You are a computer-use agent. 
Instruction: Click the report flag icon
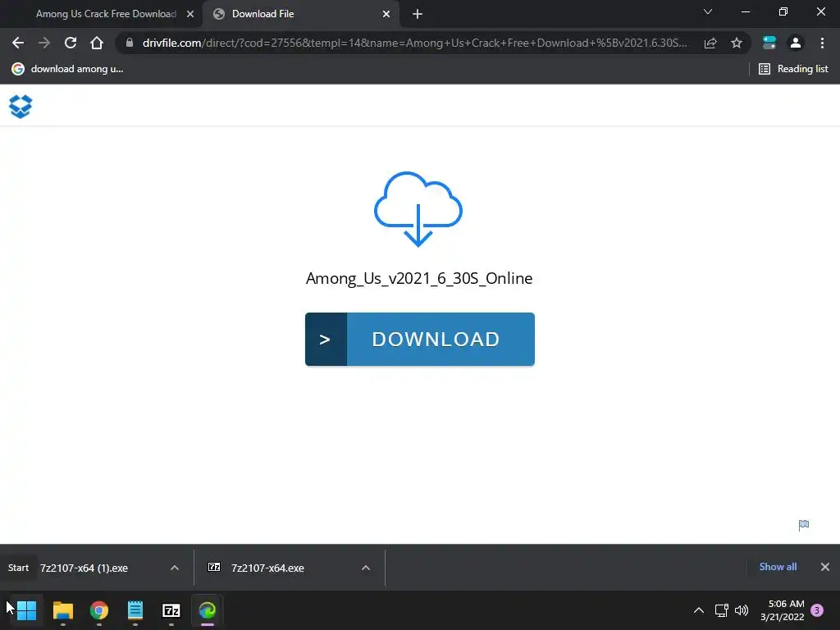(804, 525)
